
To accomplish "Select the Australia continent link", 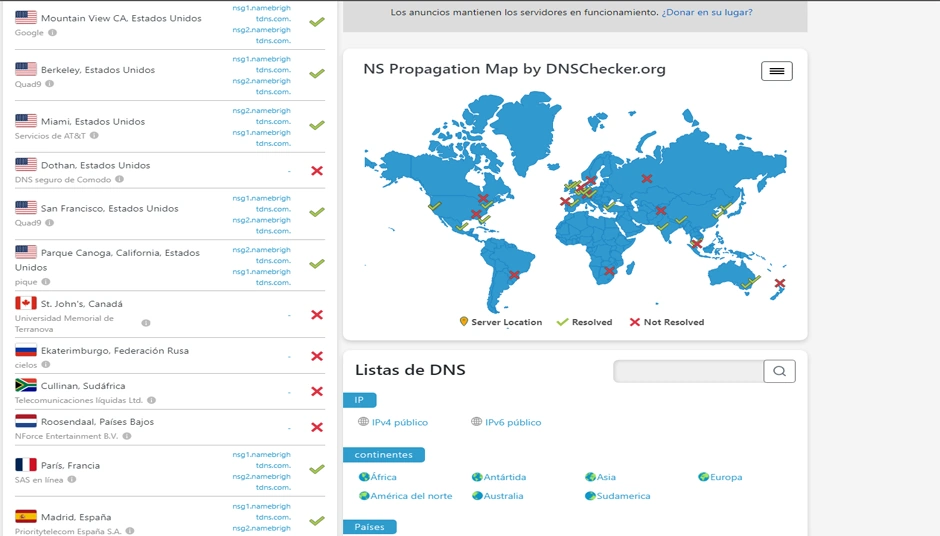I will (x=504, y=496).
